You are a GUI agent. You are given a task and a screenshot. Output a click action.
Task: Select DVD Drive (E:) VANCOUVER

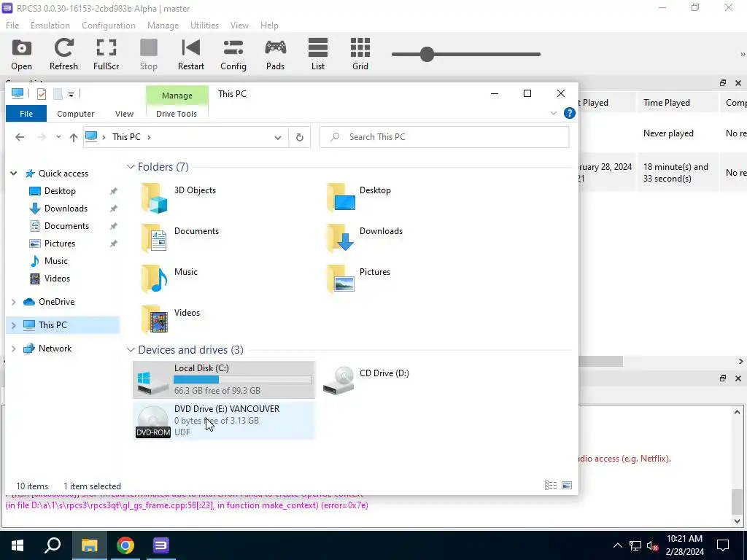pos(224,421)
